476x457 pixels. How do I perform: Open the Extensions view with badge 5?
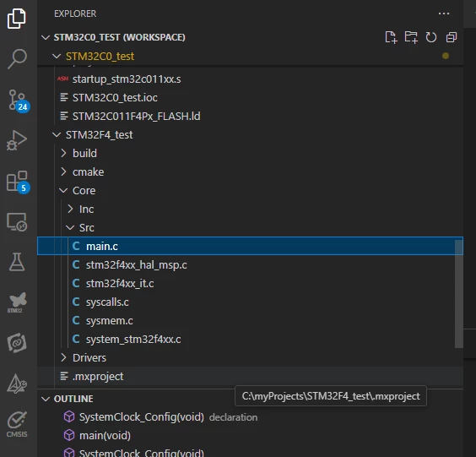[x=18, y=182]
